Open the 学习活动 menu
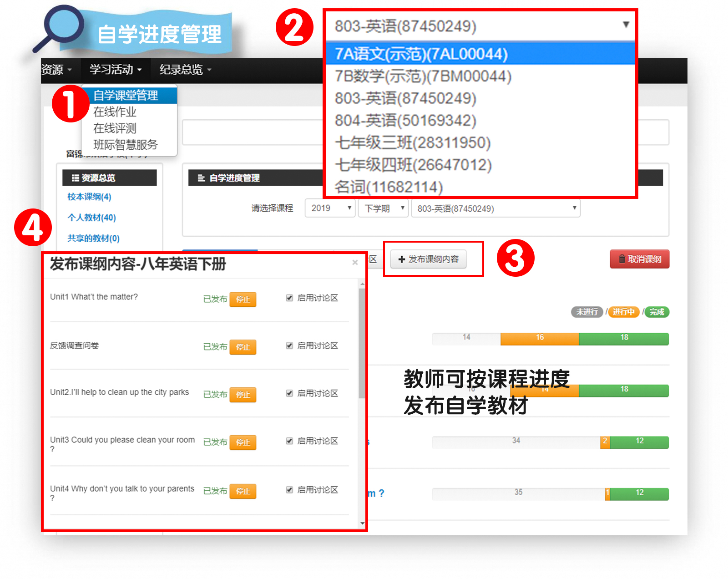This screenshot has height=579, width=728. coord(115,70)
